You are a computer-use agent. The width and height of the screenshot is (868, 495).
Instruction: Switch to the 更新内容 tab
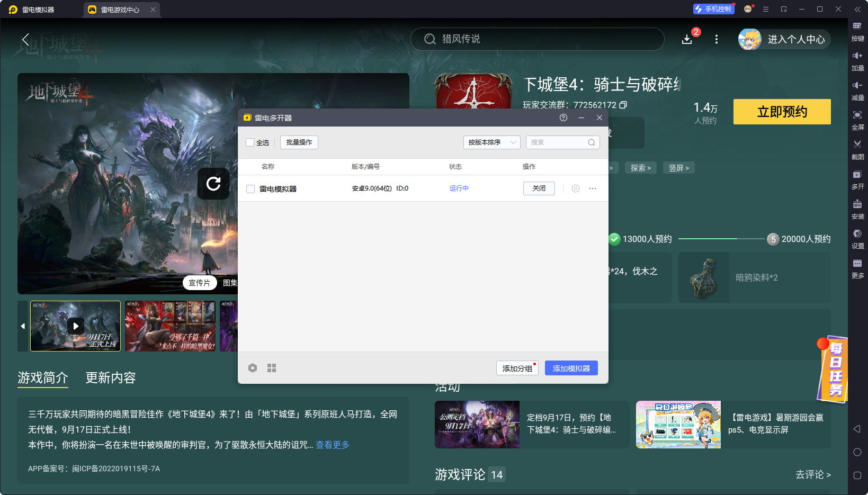pyautogui.click(x=111, y=377)
